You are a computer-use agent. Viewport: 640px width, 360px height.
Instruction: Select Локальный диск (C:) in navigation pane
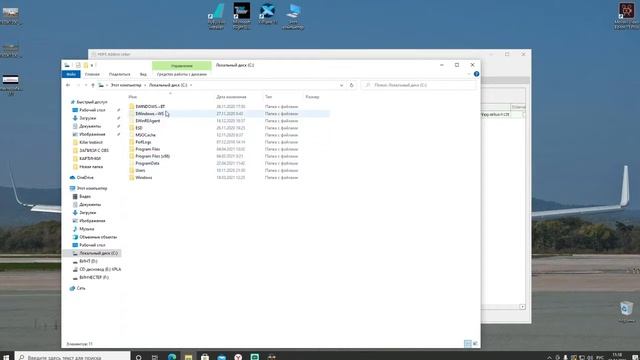(x=95, y=253)
